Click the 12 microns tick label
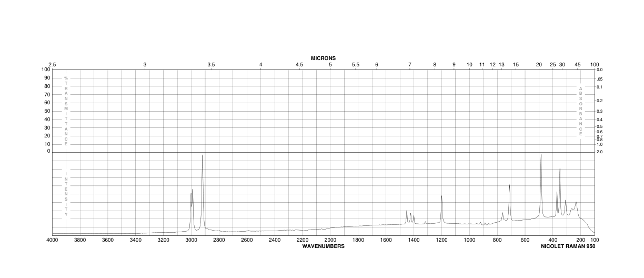644x278 pixels. point(493,64)
